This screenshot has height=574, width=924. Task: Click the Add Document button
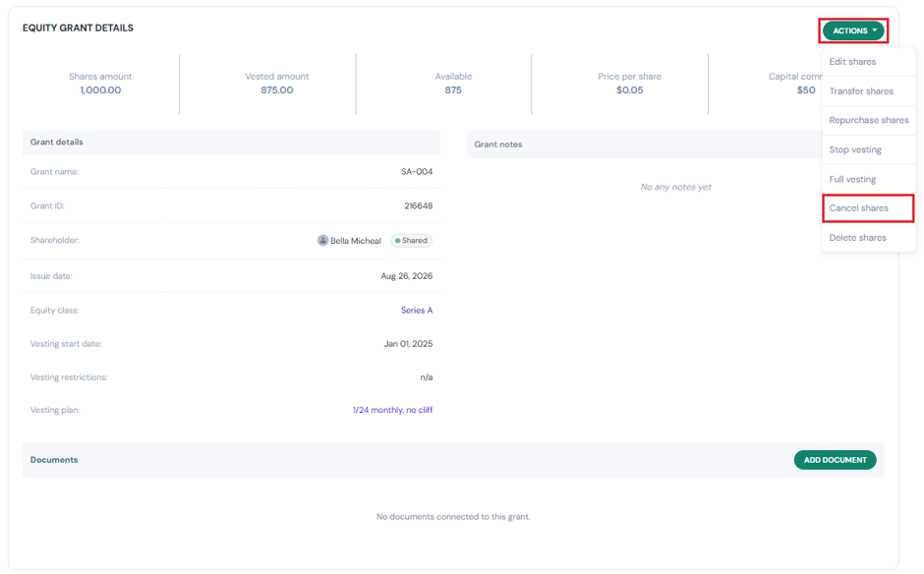(835, 460)
